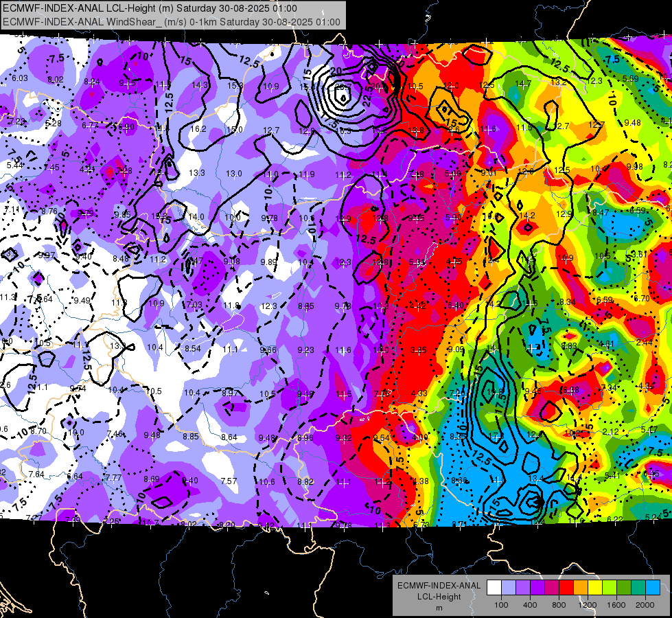Click the '5.44' wind shear value
The width and height of the screenshot is (672, 618).
(x=14, y=165)
